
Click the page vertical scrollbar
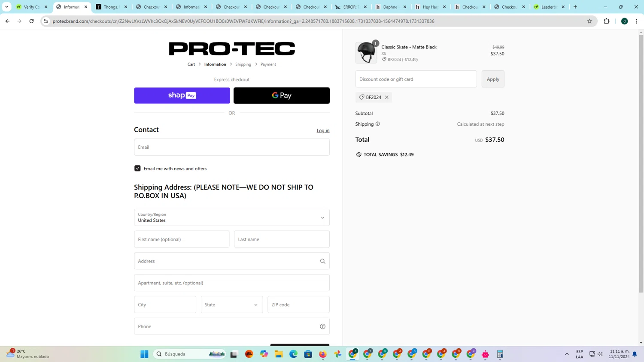pos(641,163)
